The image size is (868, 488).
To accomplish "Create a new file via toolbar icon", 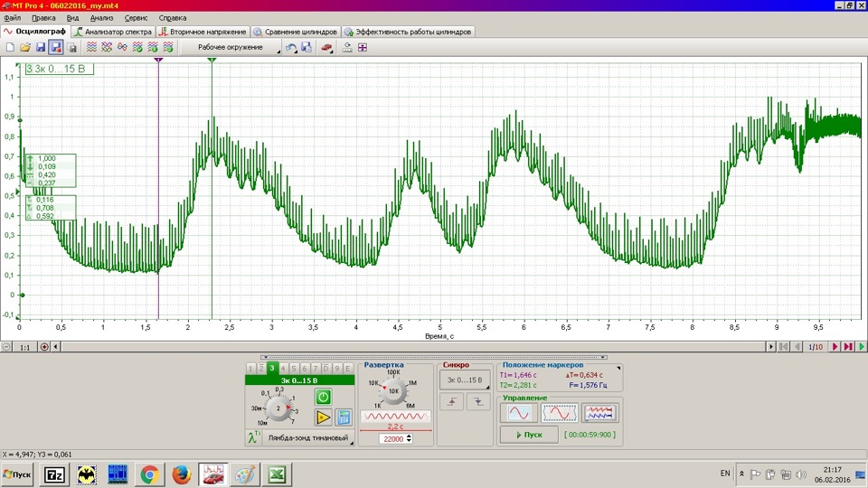I will 10,48.
